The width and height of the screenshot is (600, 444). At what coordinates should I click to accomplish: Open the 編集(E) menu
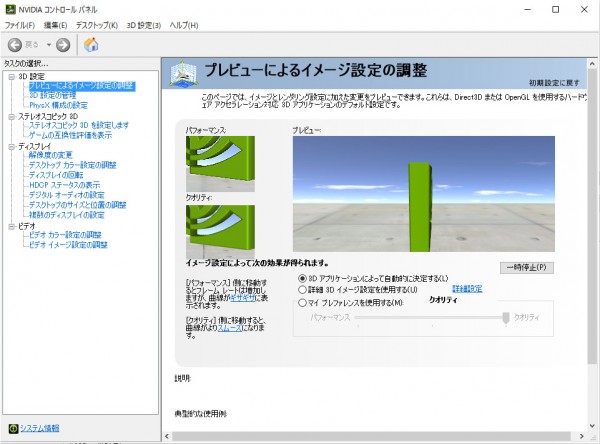click(x=55, y=25)
